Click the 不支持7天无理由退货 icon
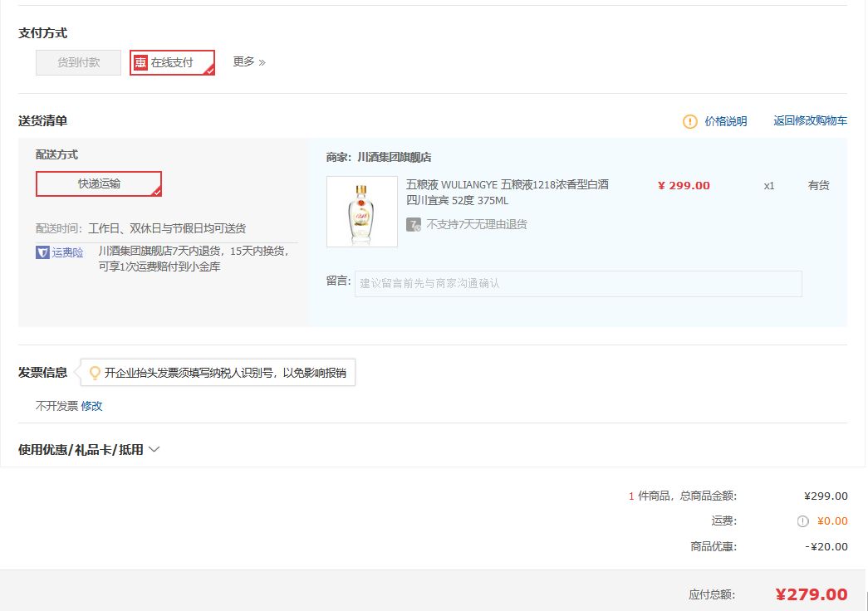This screenshot has width=868, height=611. click(x=414, y=224)
